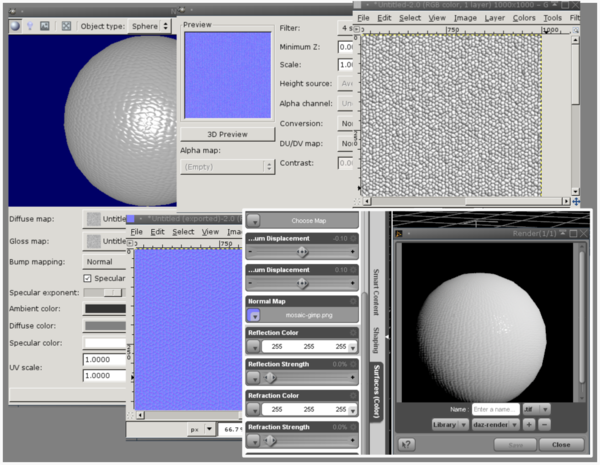
Task: Open the Object type Sphere dropdown
Action: [149, 26]
